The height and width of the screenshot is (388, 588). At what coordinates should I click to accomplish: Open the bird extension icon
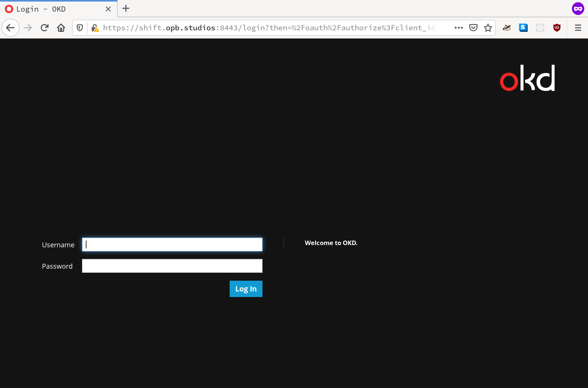[507, 28]
